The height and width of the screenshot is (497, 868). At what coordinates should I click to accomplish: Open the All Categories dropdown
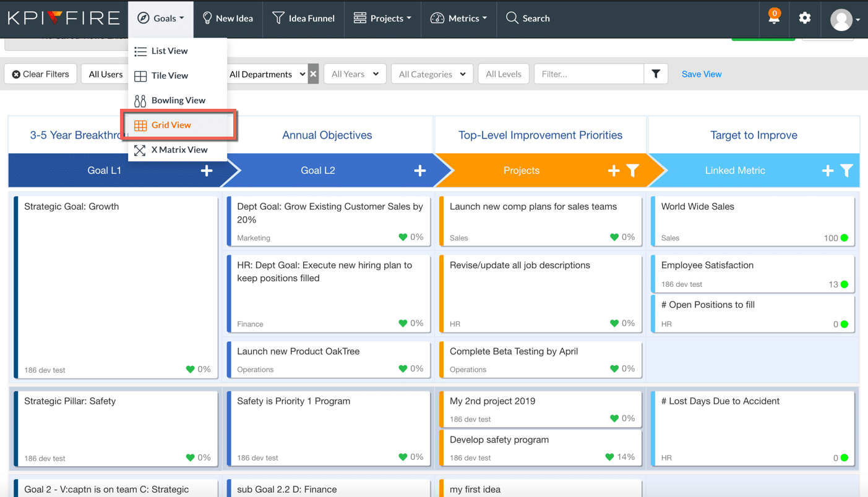[432, 74]
